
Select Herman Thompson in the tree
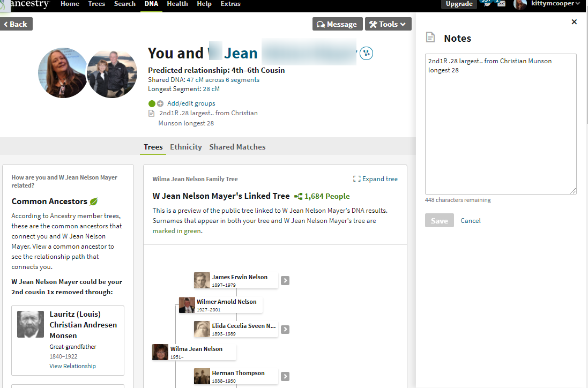coord(236,376)
